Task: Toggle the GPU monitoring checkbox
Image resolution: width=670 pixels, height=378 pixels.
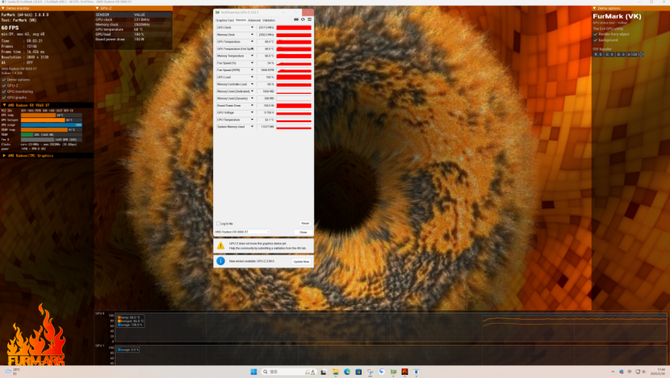Action: click(4, 91)
